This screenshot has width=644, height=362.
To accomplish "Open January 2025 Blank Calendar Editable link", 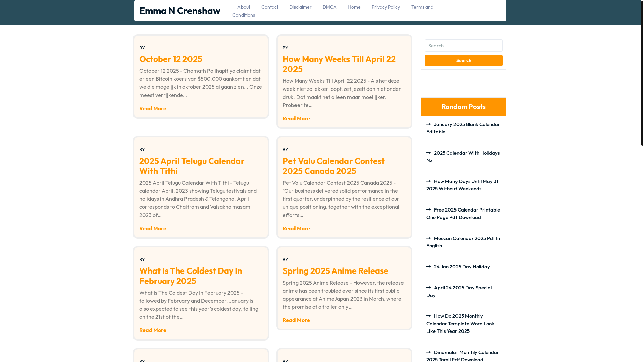I will 463,128.
